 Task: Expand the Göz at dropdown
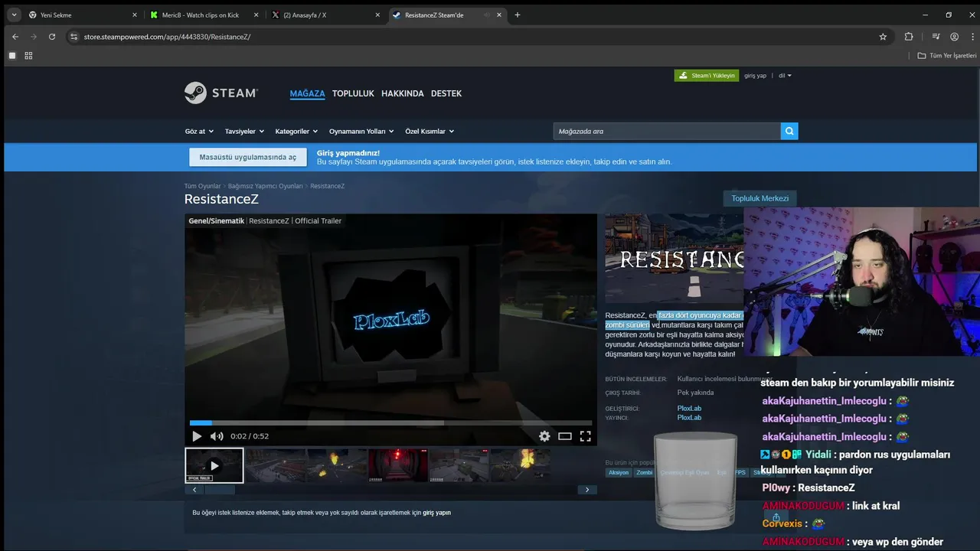[199, 132]
